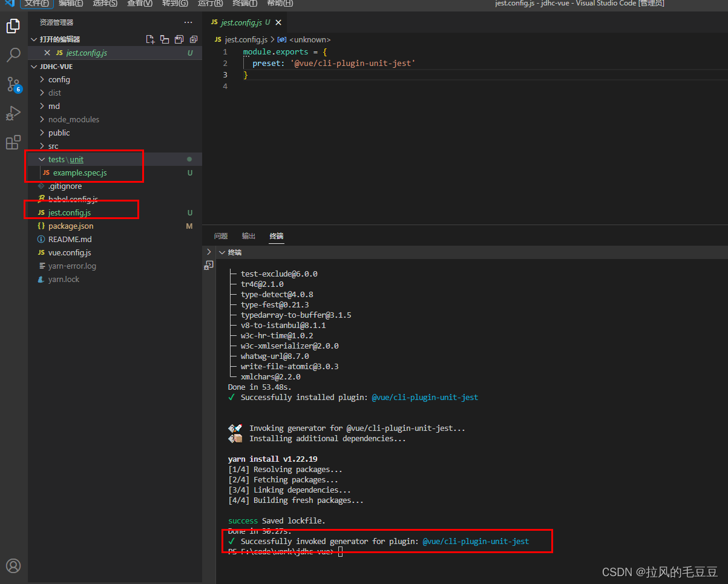Screen dimensions: 728x584
Task: Click the right-pointing arrow beside the 终端 header
Action: (x=209, y=252)
